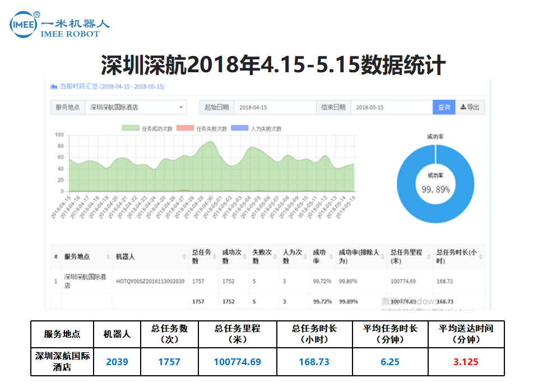
Task: Click the bold 1752 total in summary row
Action: coord(228,302)
